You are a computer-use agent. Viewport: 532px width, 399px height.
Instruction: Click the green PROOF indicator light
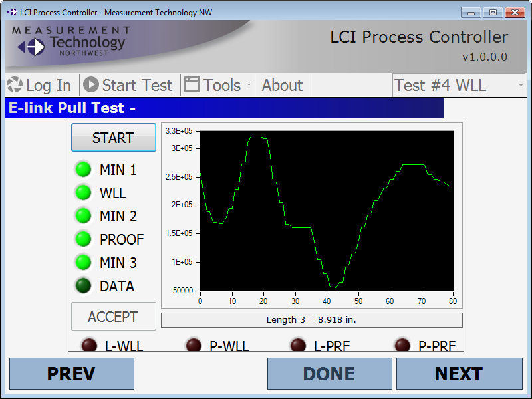pos(83,239)
